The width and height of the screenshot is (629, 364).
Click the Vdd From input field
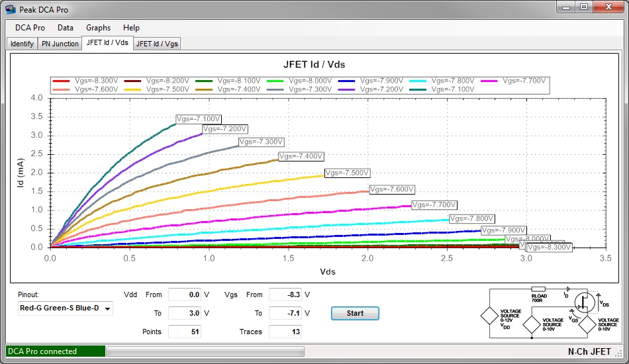coord(185,295)
